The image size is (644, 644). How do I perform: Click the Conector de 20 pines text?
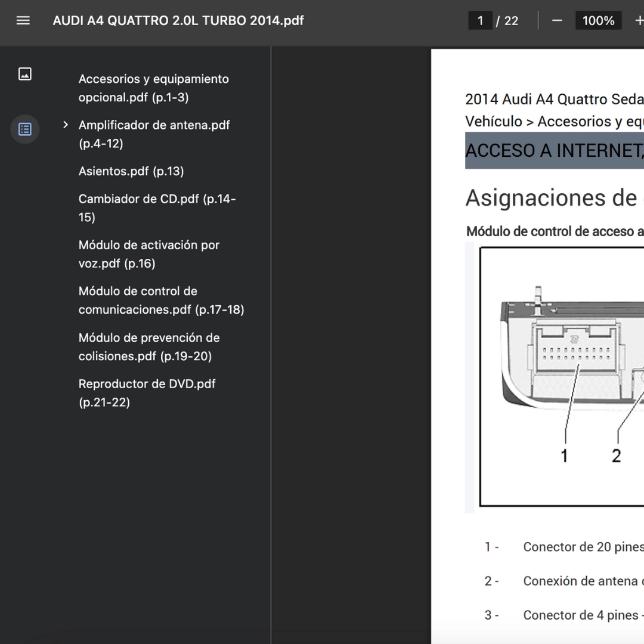(582, 547)
